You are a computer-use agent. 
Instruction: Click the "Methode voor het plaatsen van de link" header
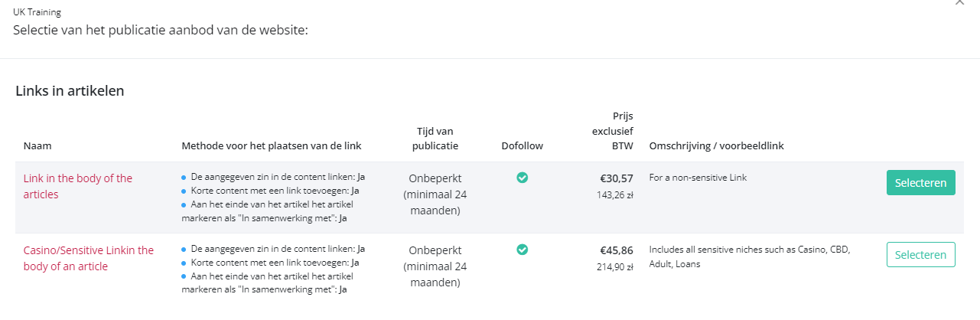click(272, 145)
